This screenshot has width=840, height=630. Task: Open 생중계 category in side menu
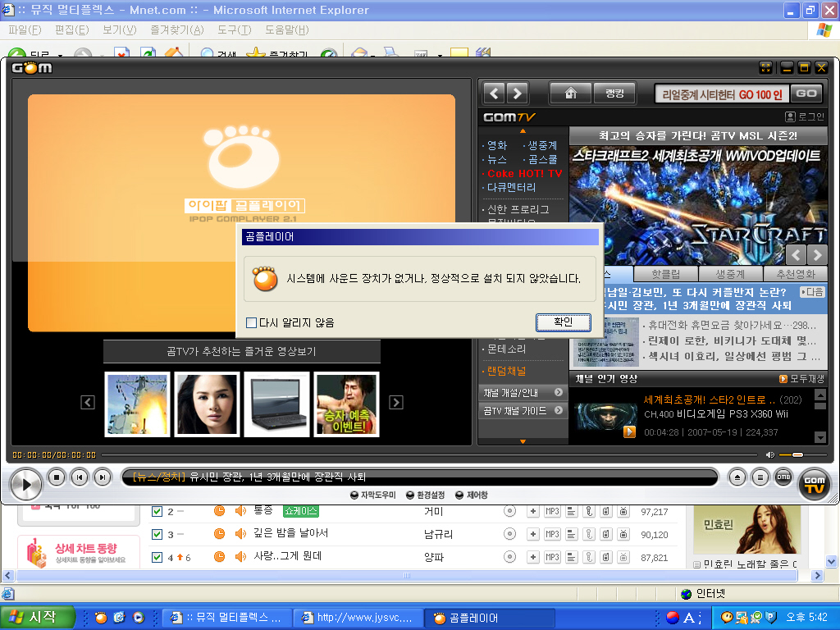coord(542,145)
